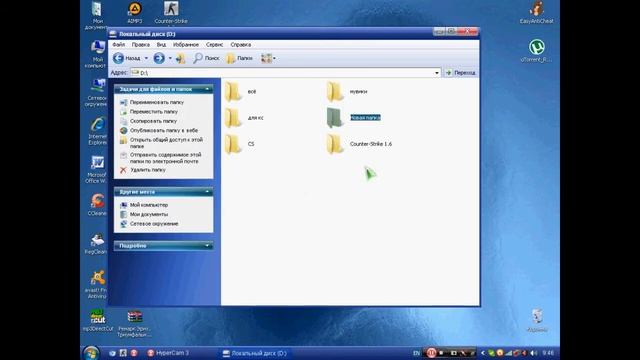
Task: Select the Recycle Bin desktop icon
Action: pyautogui.click(x=537, y=320)
